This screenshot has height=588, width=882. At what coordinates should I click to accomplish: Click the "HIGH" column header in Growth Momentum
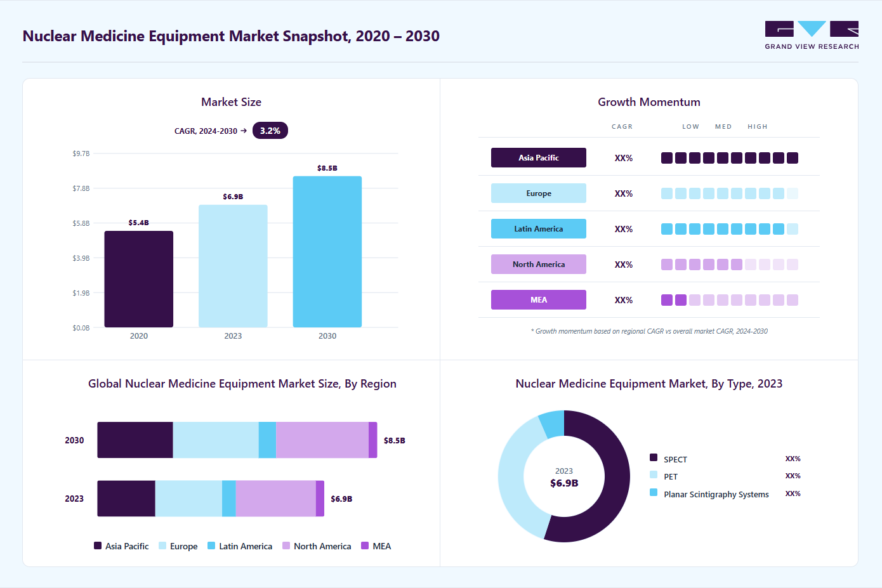click(x=758, y=127)
